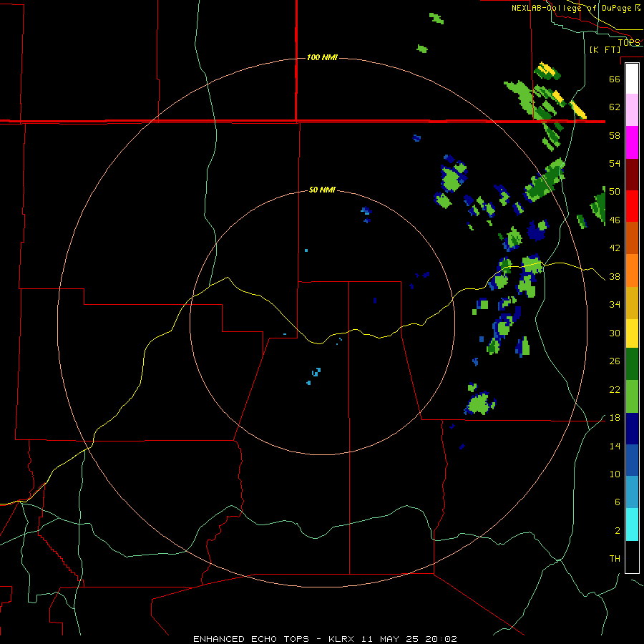Click the TOPS legend title
644x644 pixels.
pos(629,42)
